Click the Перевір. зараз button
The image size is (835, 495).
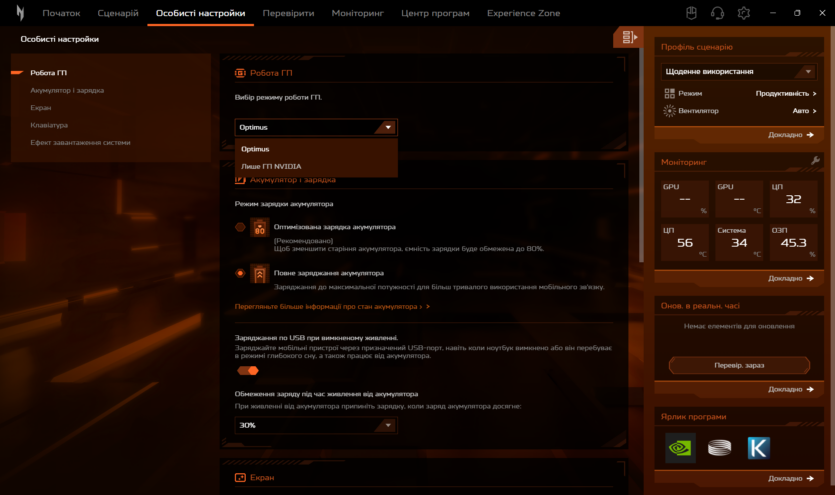pos(739,365)
